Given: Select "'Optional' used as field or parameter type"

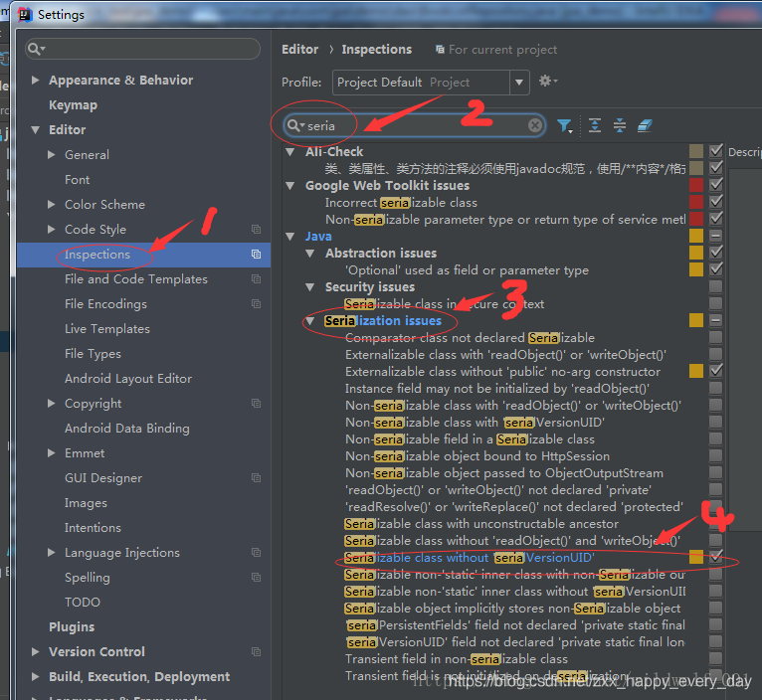Looking at the screenshot, I should coord(467,270).
